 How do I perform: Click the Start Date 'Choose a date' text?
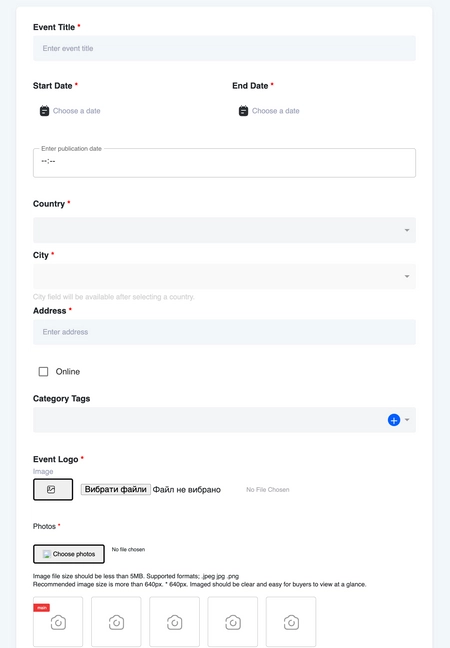click(x=76, y=111)
